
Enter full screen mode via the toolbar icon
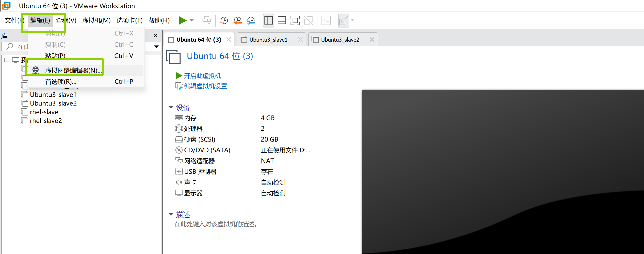pos(295,20)
